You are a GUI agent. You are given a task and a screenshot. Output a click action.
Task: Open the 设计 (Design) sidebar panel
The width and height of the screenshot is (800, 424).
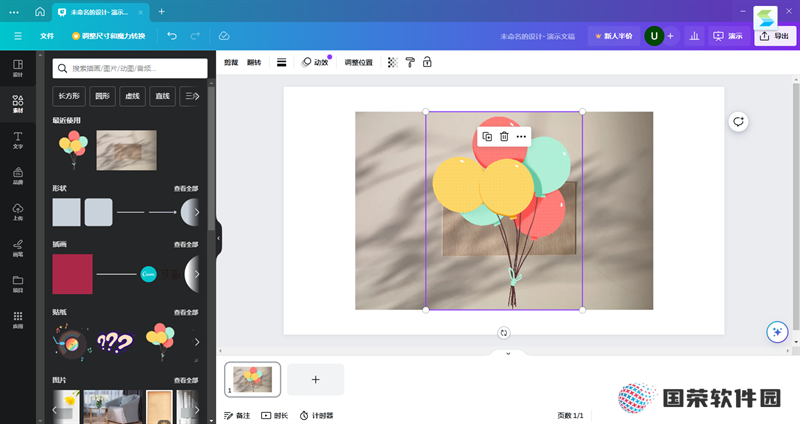(x=18, y=68)
